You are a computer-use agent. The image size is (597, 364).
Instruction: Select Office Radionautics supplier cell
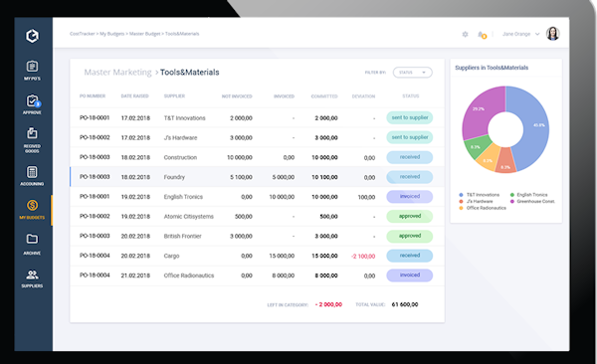pyautogui.click(x=189, y=275)
